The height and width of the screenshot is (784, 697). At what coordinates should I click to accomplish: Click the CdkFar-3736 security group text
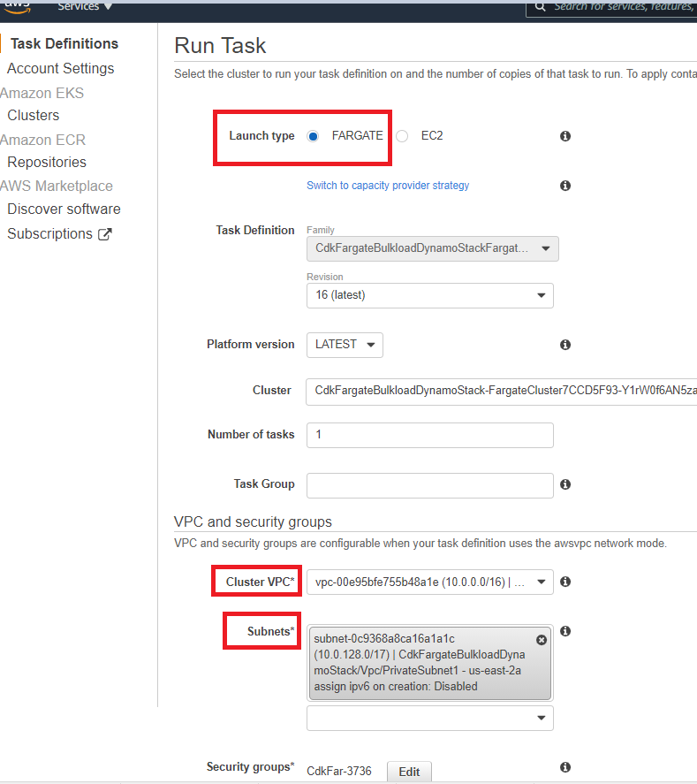[339, 772]
